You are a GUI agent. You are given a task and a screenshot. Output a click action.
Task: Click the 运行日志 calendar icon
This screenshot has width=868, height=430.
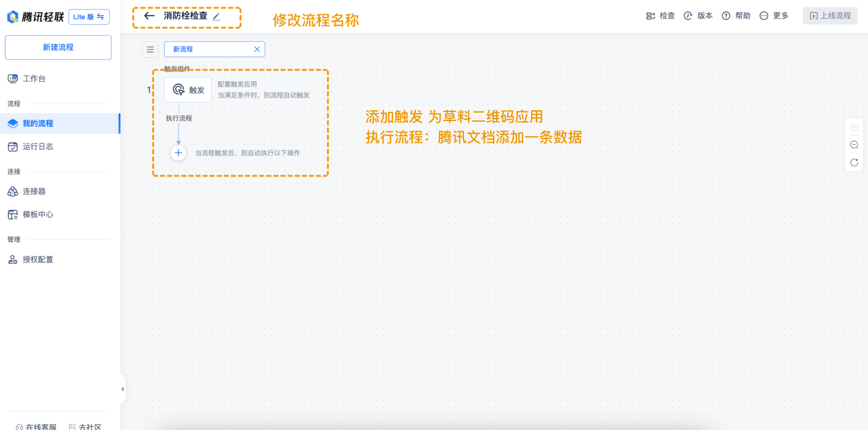point(13,146)
